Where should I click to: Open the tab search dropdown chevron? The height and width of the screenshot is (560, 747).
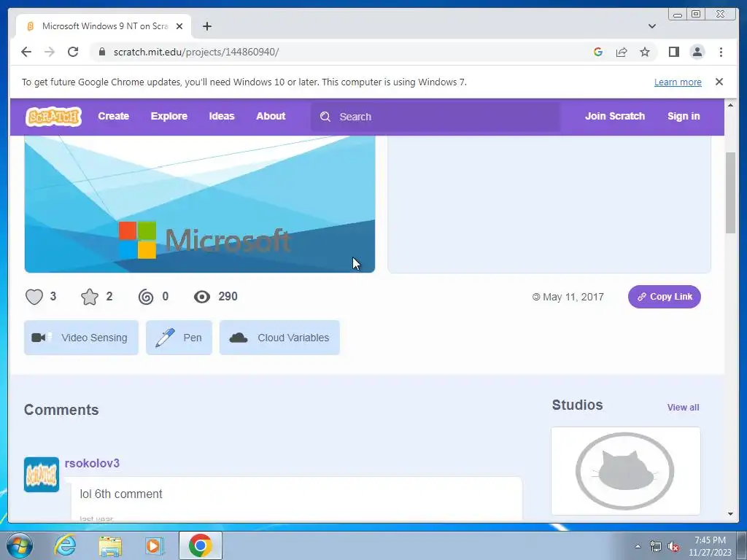(x=651, y=26)
